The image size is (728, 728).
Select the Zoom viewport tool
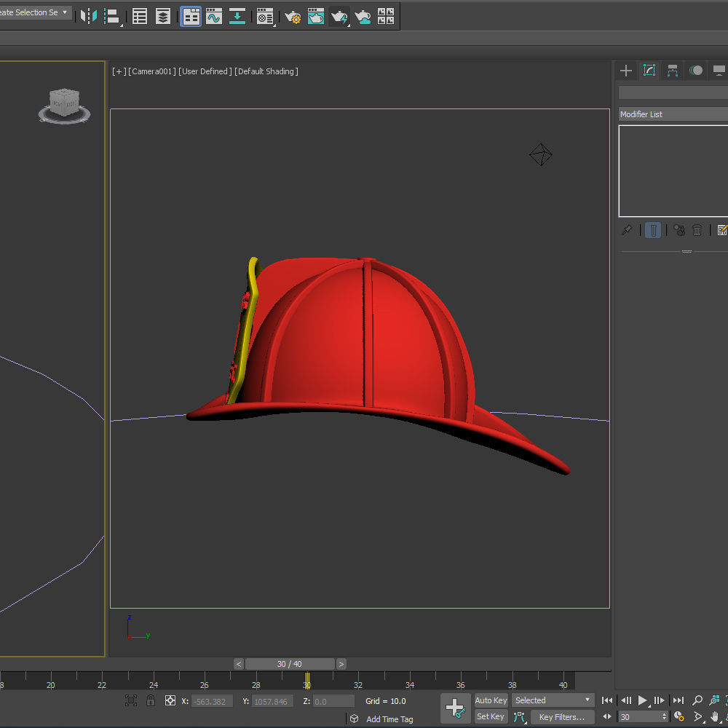point(697,700)
